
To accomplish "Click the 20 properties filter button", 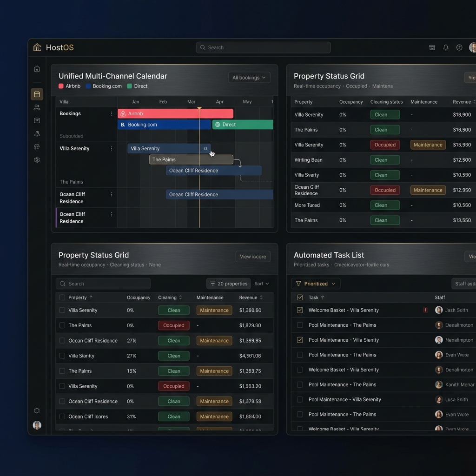I will pos(228,284).
